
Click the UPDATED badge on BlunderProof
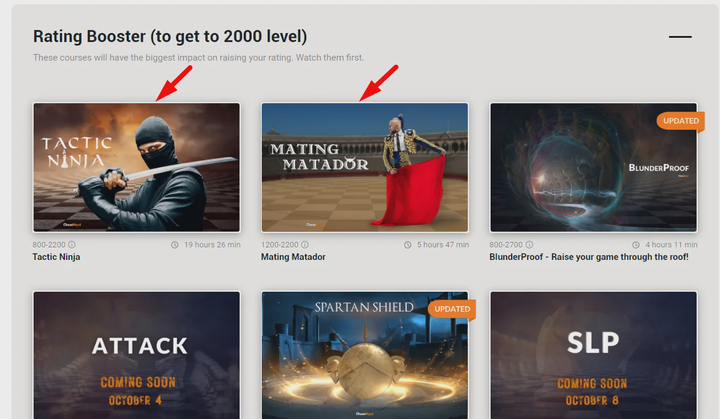pyautogui.click(x=681, y=121)
